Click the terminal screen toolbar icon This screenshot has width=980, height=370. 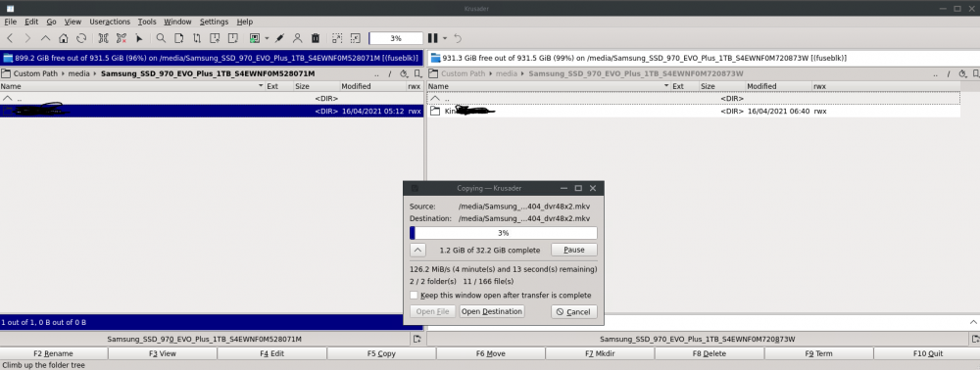[x=255, y=38]
